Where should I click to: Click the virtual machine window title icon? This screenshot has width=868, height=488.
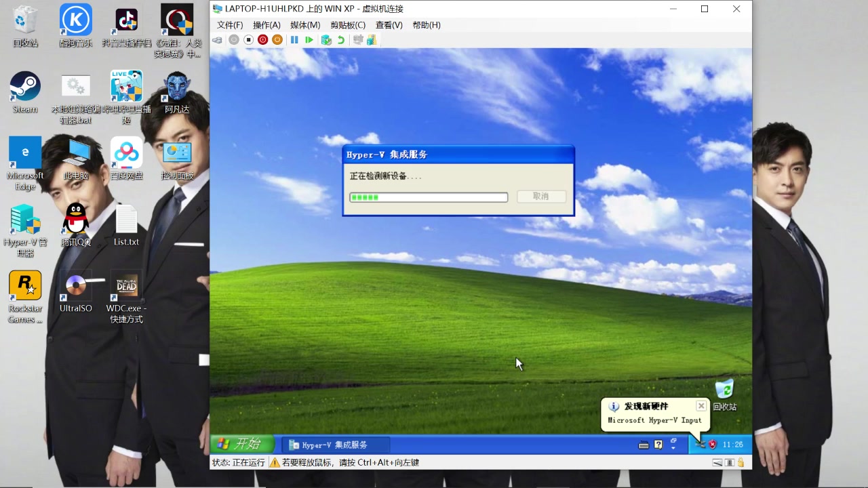(217, 9)
